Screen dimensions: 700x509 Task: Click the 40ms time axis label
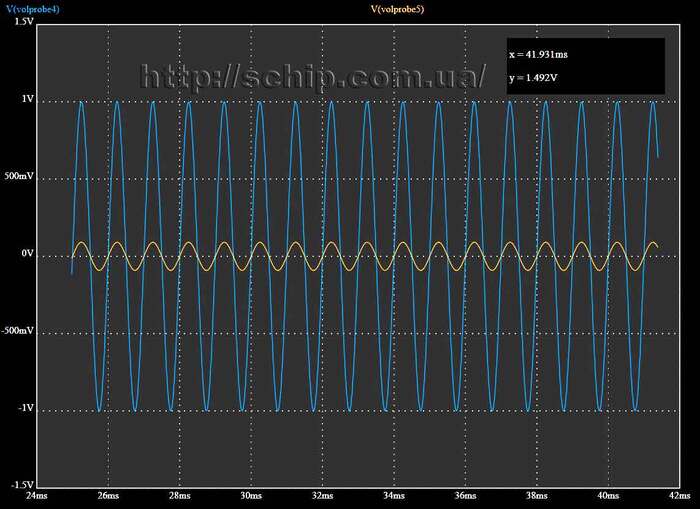[608, 495]
